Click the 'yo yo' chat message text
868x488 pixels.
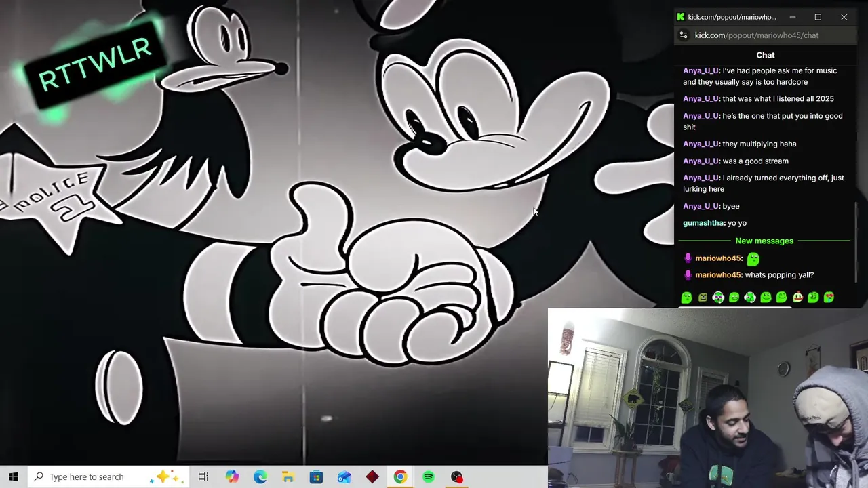pyautogui.click(x=737, y=223)
